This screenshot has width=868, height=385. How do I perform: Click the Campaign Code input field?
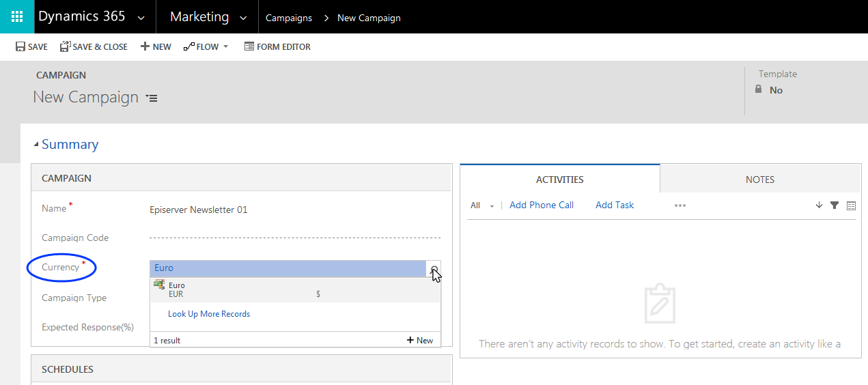click(x=294, y=238)
